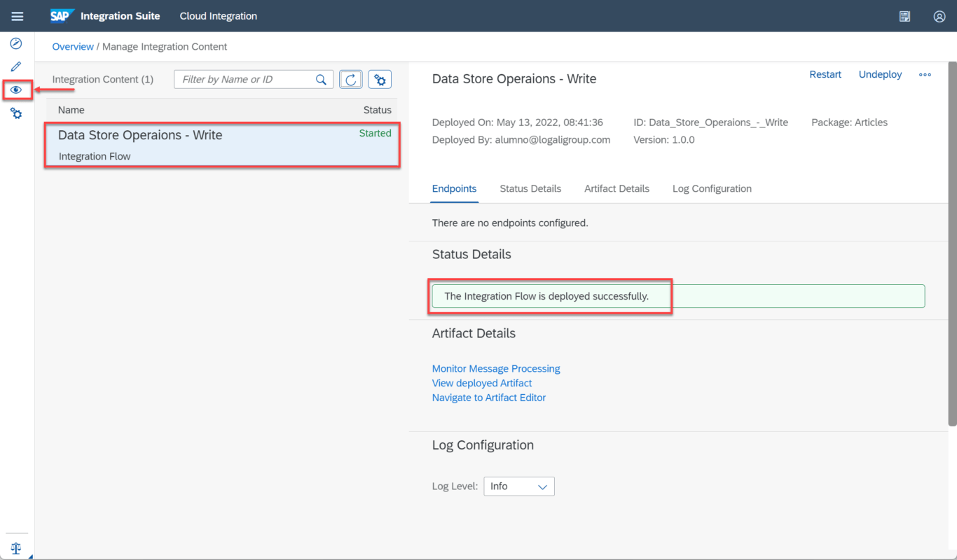
Task: Click the Deployed On date text
Action: point(518,122)
